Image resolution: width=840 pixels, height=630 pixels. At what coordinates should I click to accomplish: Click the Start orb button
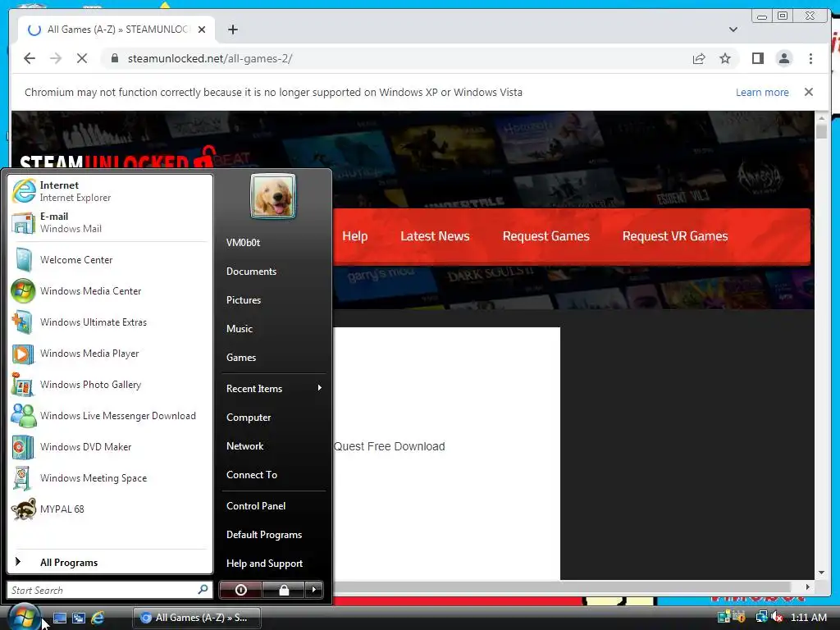point(24,616)
